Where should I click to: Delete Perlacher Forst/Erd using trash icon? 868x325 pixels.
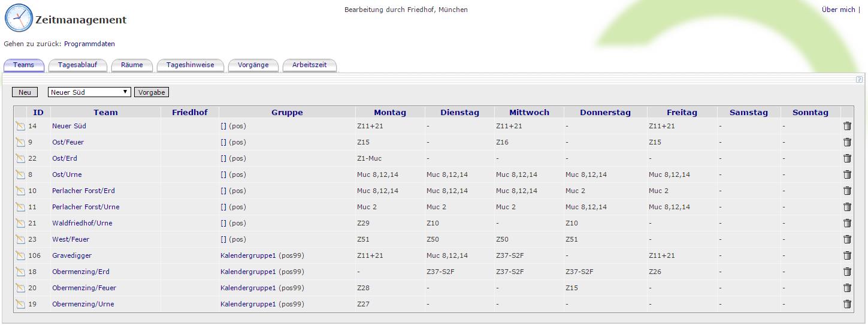pyautogui.click(x=847, y=191)
